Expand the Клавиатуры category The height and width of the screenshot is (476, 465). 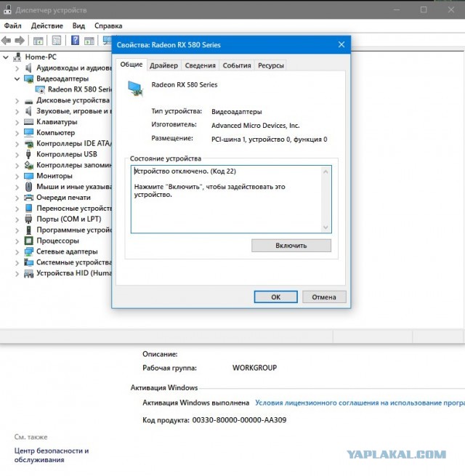[17, 122]
